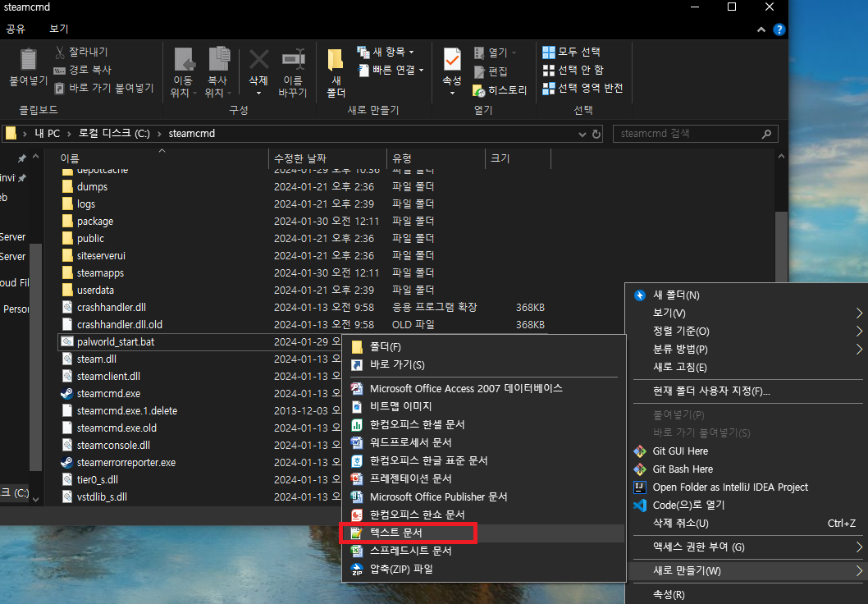Click Git GUI Here in context menu
This screenshot has width=868, height=604.
(747, 451)
